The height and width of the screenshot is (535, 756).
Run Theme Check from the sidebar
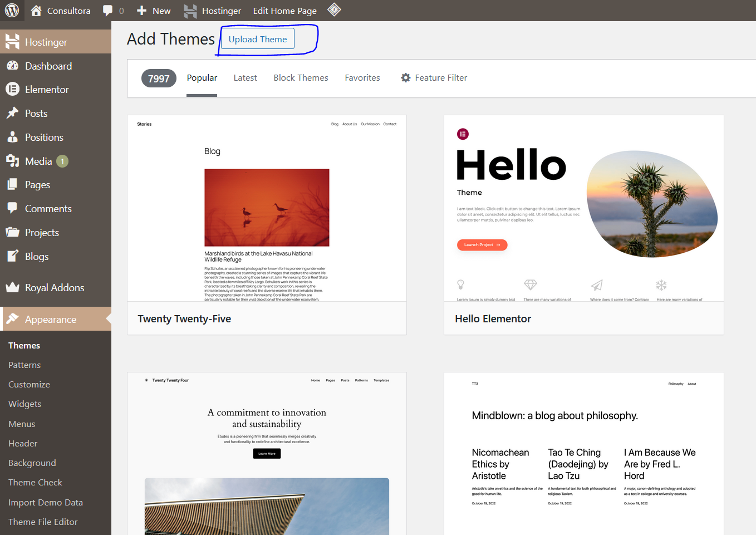tap(35, 482)
